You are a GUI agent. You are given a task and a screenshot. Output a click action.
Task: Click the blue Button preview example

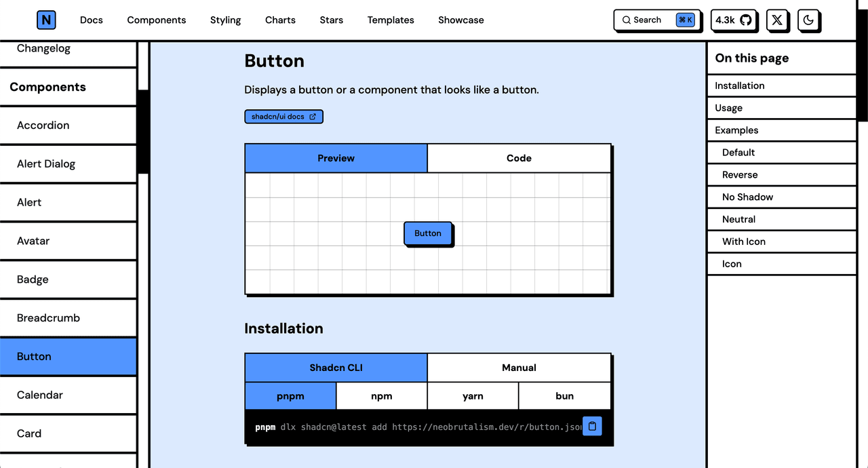point(428,233)
